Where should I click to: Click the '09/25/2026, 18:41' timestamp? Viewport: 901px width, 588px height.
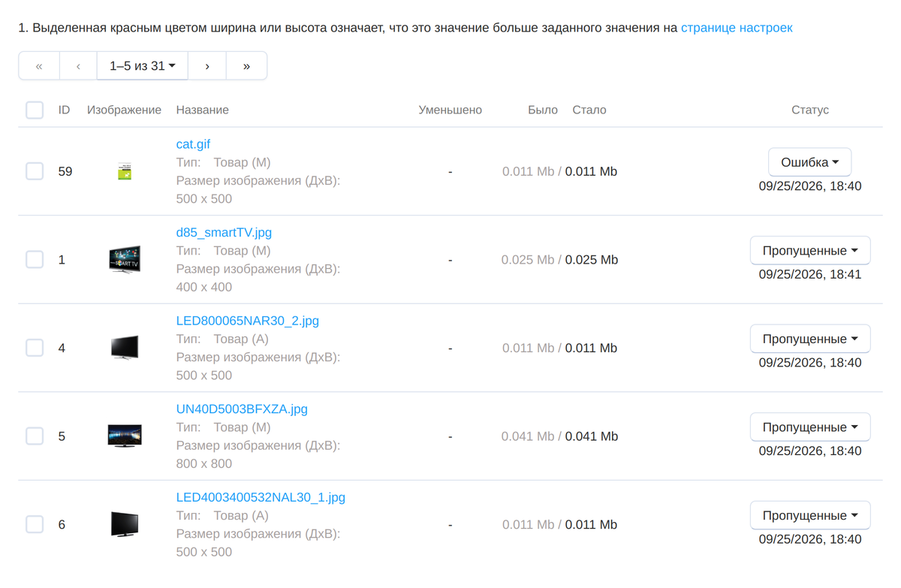[810, 274]
